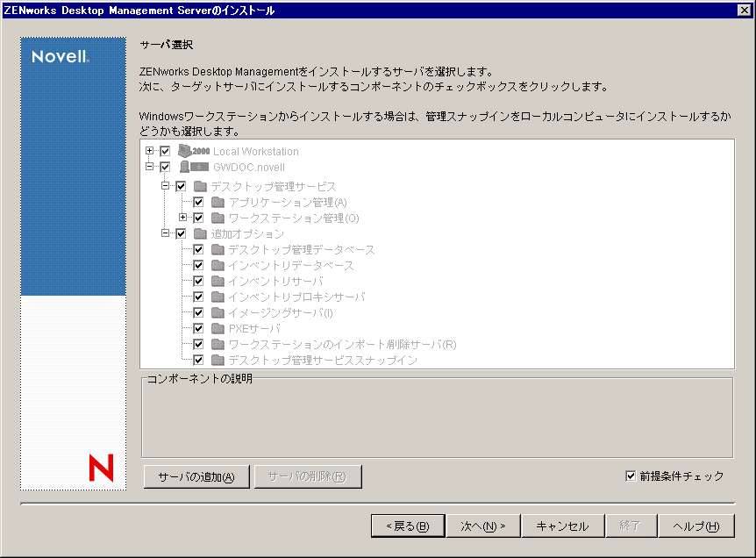Viewport: 756px width, 558px height.
Task: Collapse the GWDOC.novell tree node
Action: 150,167
